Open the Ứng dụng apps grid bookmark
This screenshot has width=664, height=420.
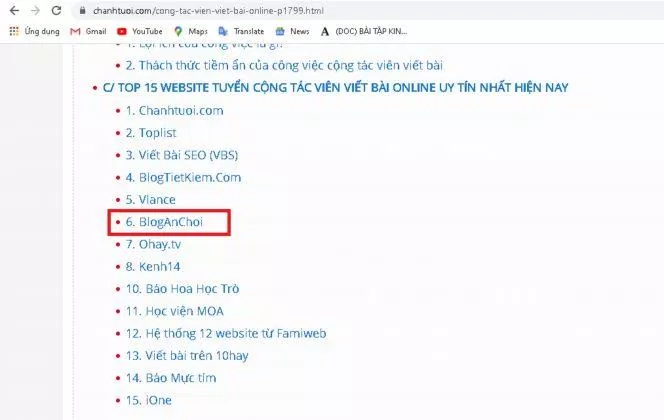coord(35,31)
